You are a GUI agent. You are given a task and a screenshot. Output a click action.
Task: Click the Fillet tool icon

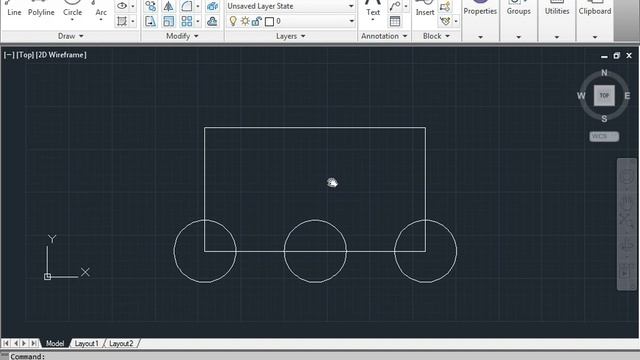187,6
